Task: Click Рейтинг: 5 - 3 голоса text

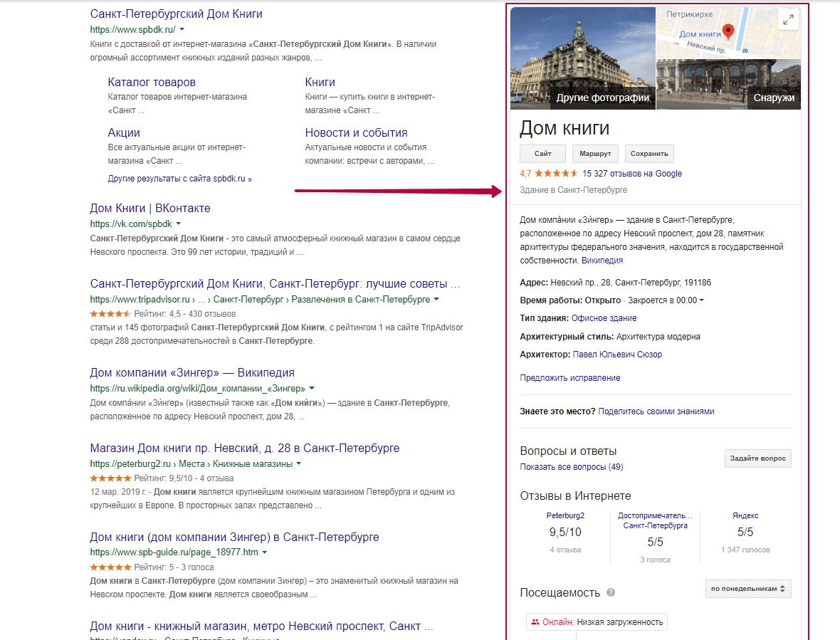Action: point(174,567)
